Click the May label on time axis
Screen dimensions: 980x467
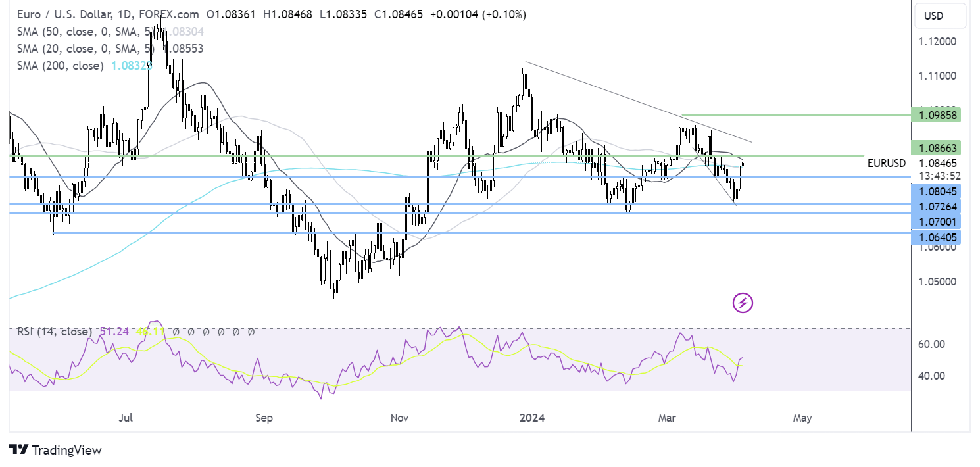pyautogui.click(x=802, y=417)
